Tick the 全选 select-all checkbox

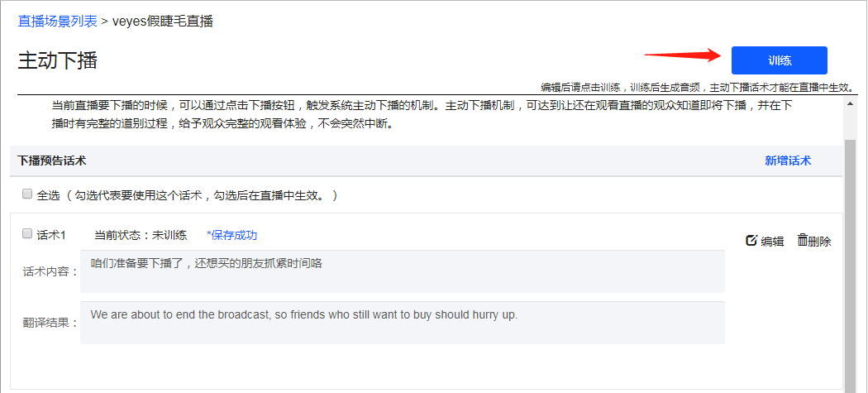[x=27, y=194]
